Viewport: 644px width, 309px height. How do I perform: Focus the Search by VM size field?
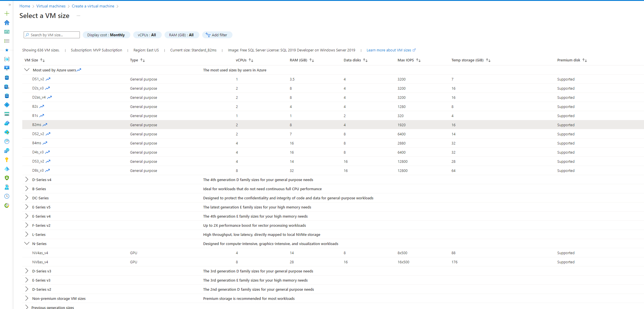52,35
